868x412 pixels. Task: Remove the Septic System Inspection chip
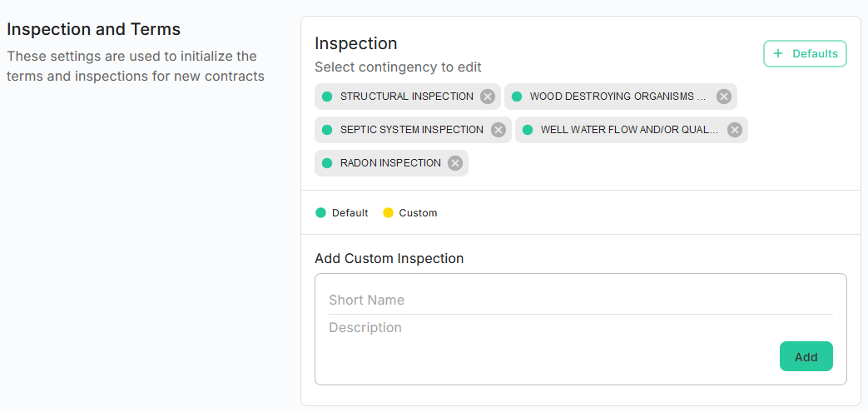pyautogui.click(x=498, y=130)
